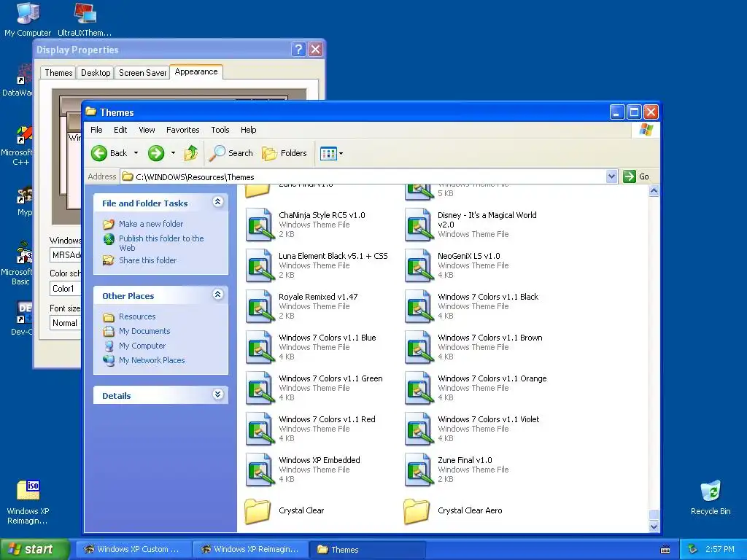747x560 pixels.
Task: Click Themes taskbar button
Action: (x=368, y=549)
